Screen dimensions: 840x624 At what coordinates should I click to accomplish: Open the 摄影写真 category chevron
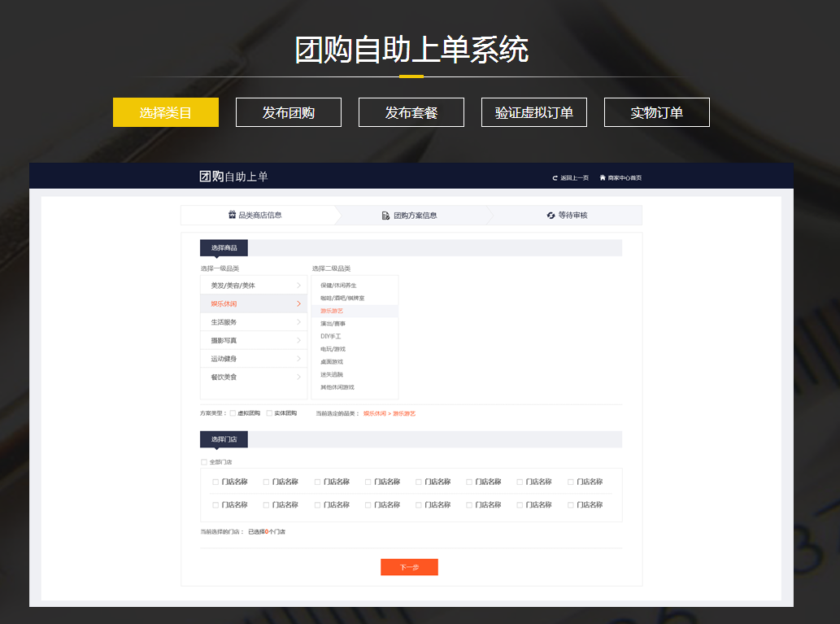[x=298, y=340]
